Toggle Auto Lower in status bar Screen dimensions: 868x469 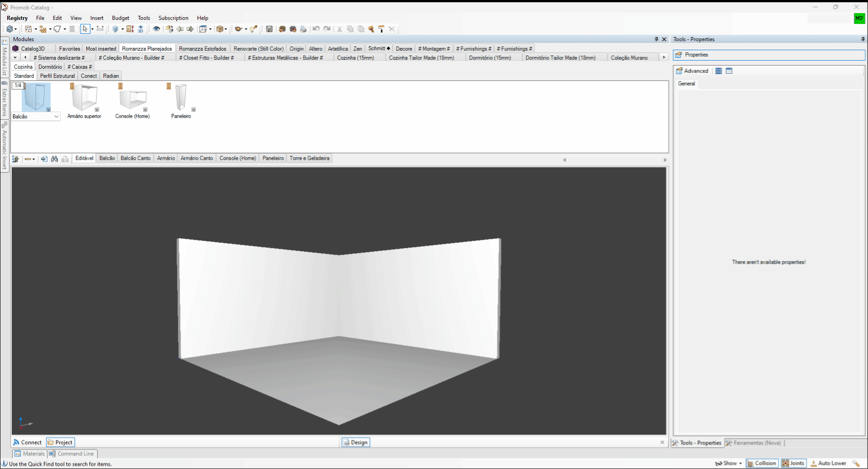[x=829, y=463]
